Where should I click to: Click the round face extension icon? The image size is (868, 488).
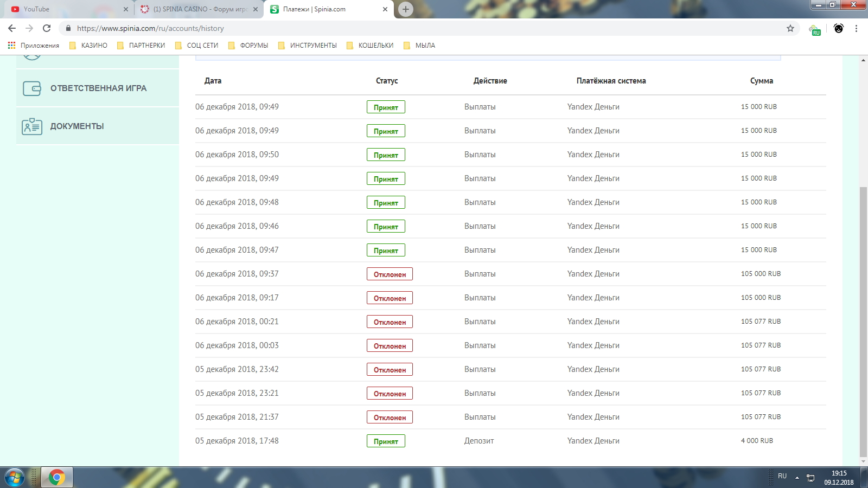click(x=839, y=28)
